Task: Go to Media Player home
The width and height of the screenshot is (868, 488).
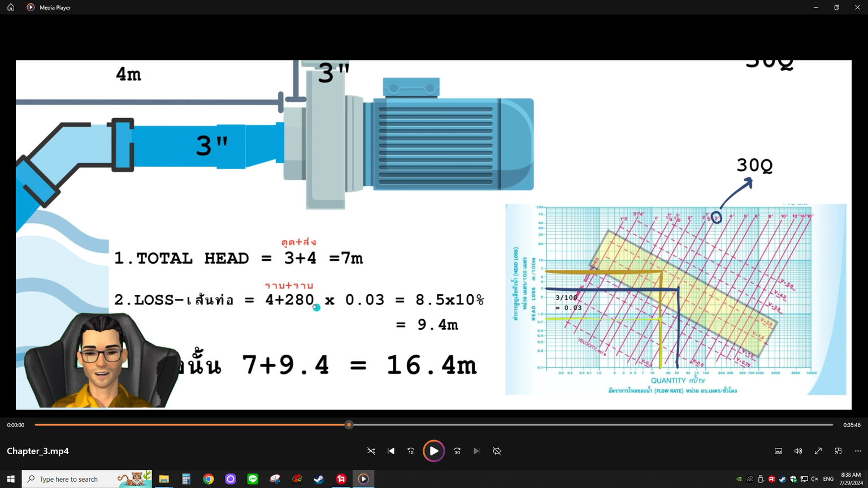Action: click(x=11, y=7)
